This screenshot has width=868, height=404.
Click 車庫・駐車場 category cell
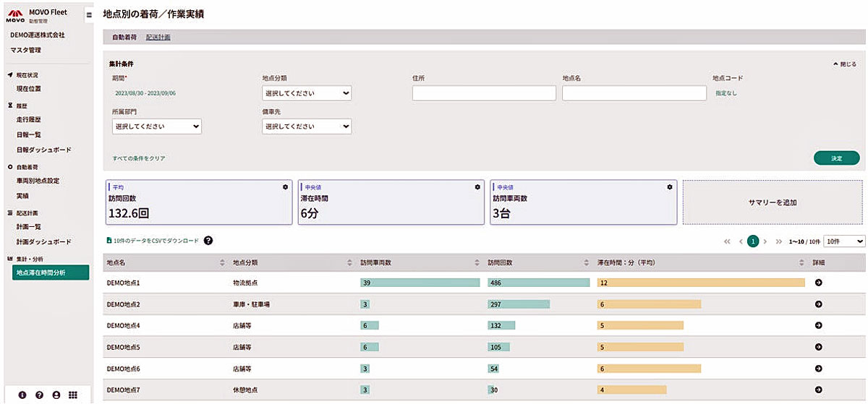[x=252, y=304]
